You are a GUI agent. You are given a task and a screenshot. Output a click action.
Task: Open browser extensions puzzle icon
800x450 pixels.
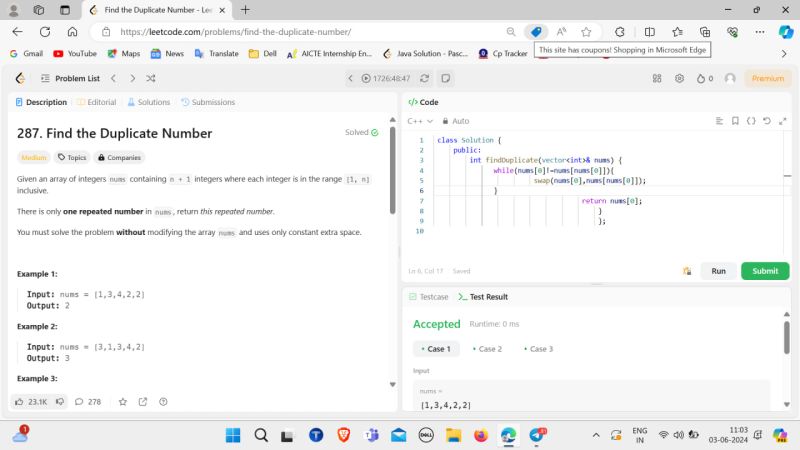619,32
